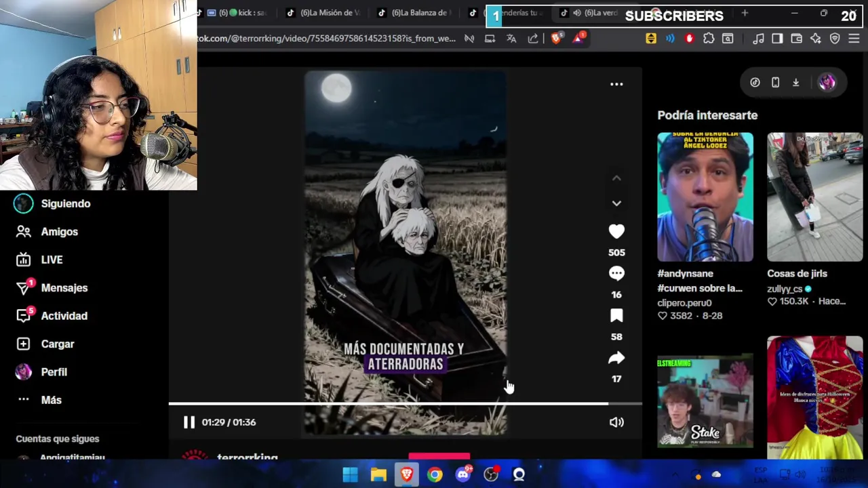Screen dimensions: 868x488
Task: Click the share page icon in address bar
Action: pos(533,39)
